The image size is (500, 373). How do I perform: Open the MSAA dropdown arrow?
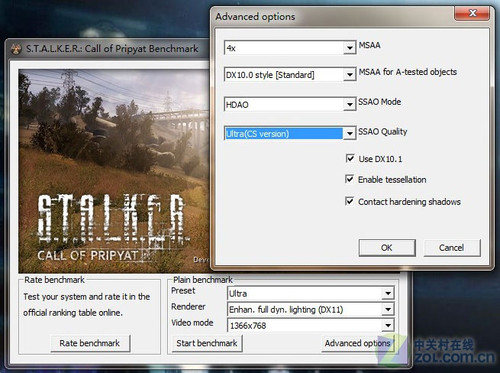(x=349, y=48)
